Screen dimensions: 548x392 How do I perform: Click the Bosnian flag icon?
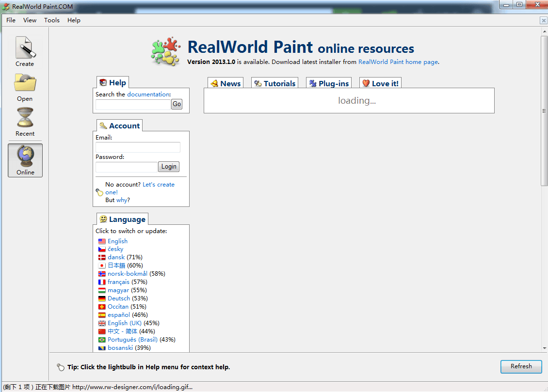pyautogui.click(x=102, y=348)
